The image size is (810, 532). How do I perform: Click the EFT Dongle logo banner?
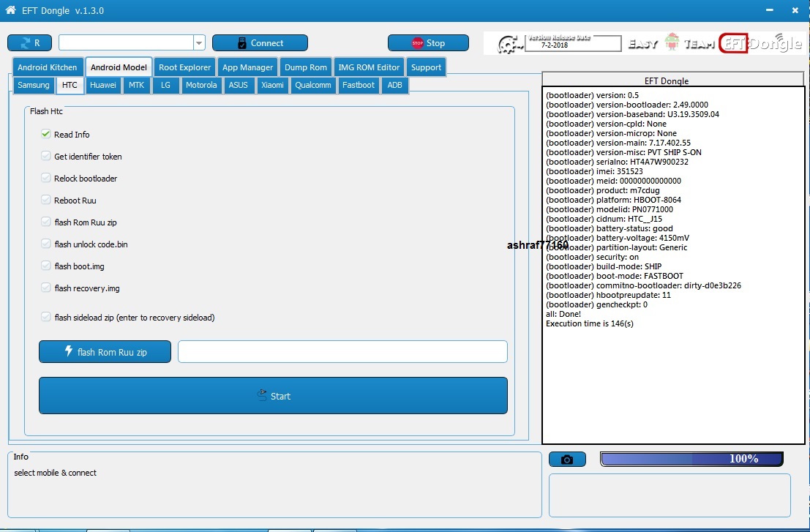760,43
